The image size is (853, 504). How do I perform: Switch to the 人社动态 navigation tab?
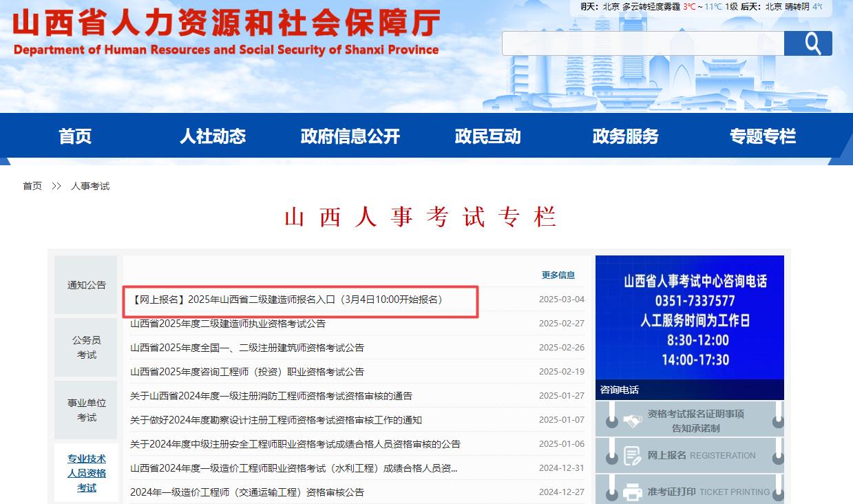tap(212, 136)
